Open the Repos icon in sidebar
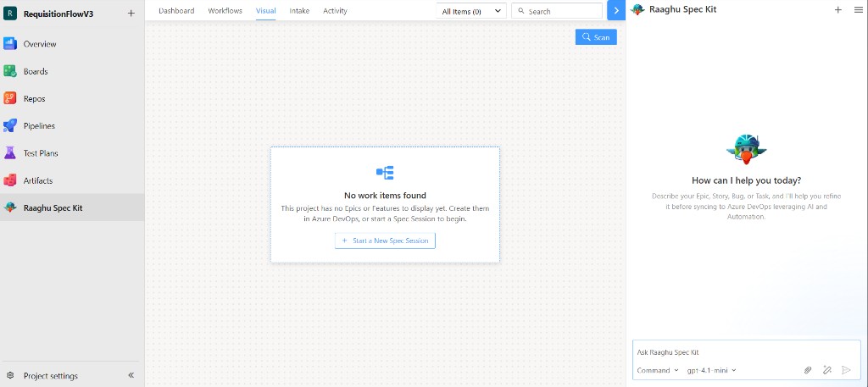 point(10,98)
